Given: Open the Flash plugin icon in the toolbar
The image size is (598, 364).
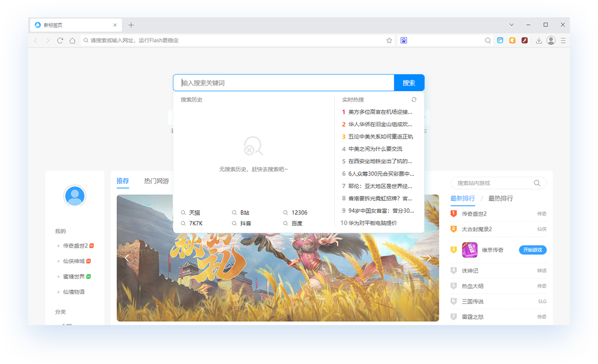Looking at the screenshot, I should (x=524, y=40).
